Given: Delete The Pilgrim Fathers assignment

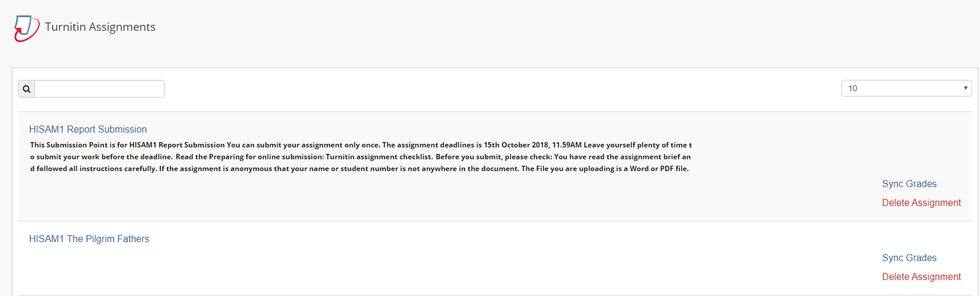Looking at the screenshot, I should click(921, 276).
